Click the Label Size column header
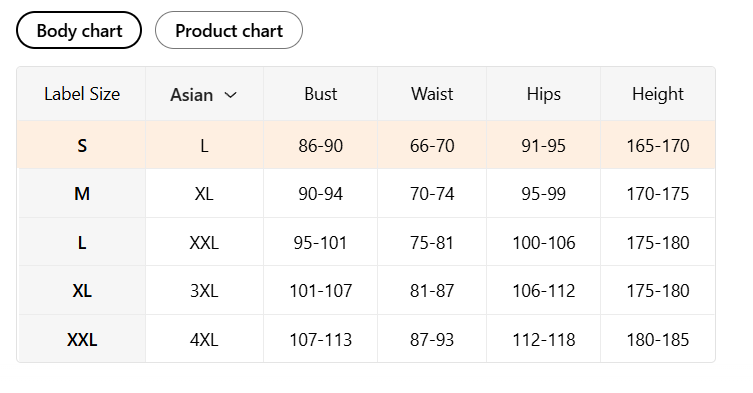753x393 pixels. (x=82, y=94)
